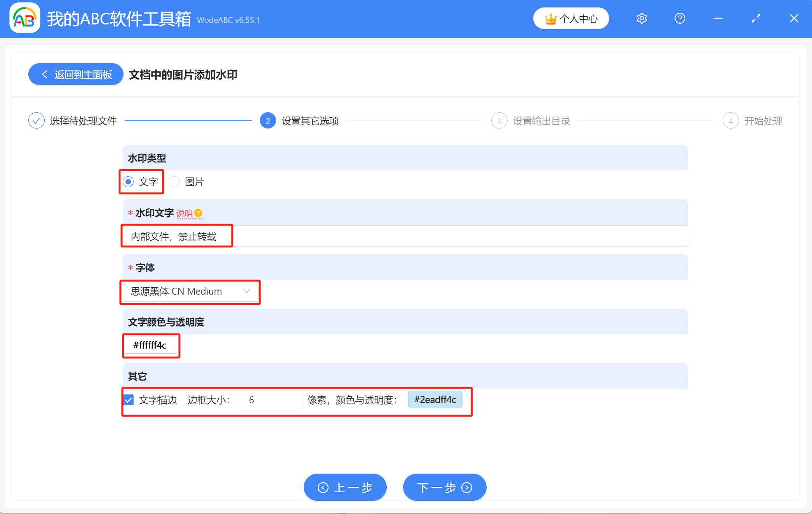Screen dimensions: 812x514
Task: Open the help question mark icon
Action: [680, 18]
